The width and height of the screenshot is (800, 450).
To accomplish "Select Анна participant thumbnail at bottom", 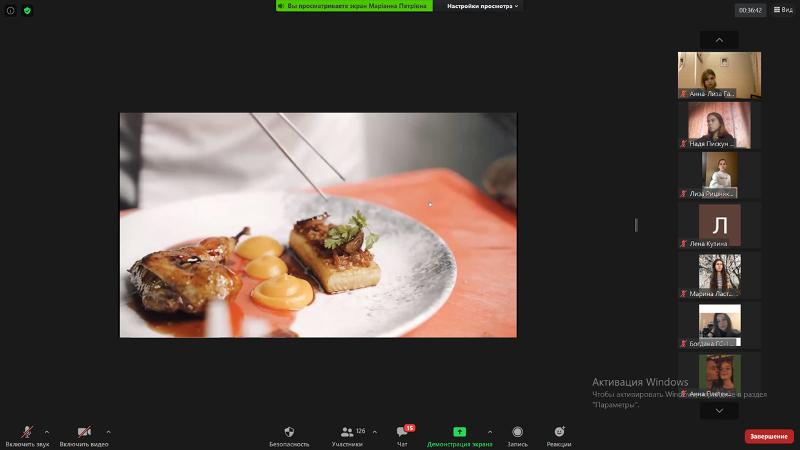I will click(719, 375).
